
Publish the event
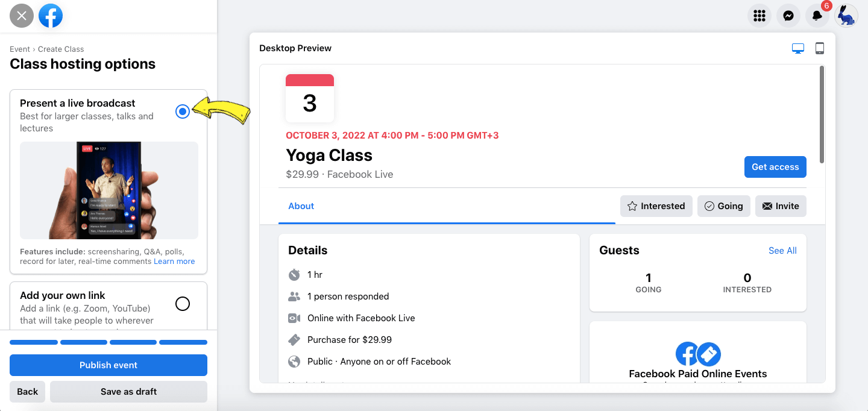pyautogui.click(x=108, y=365)
